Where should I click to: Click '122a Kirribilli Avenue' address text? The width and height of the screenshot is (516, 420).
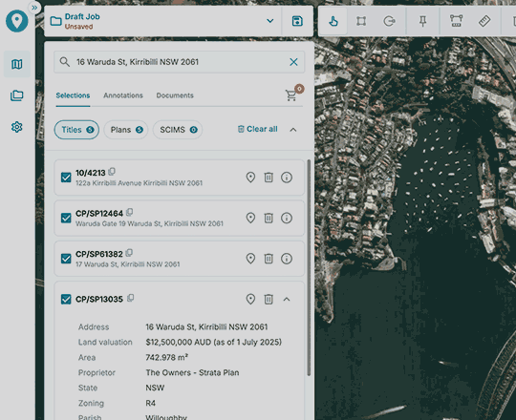coord(139,183)
